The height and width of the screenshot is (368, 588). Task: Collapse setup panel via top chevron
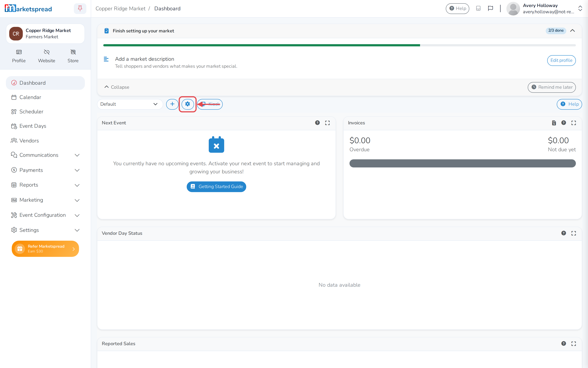click(572, 31)
